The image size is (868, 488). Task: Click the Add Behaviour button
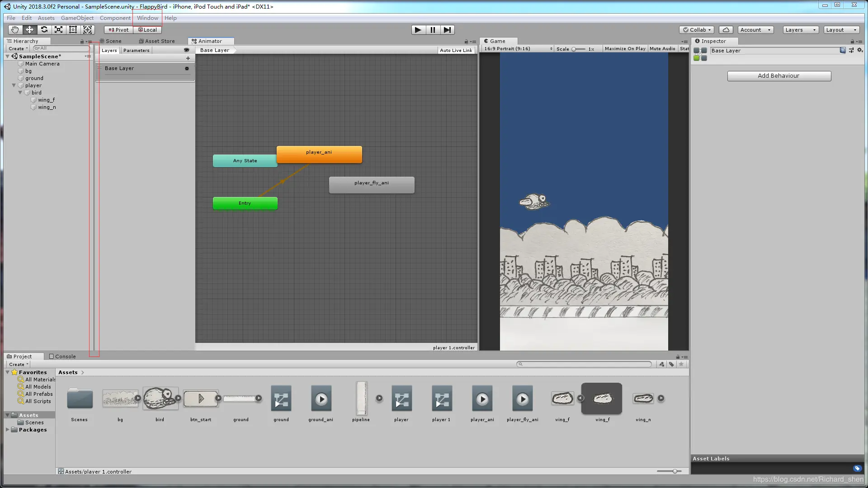coord(778,76)
